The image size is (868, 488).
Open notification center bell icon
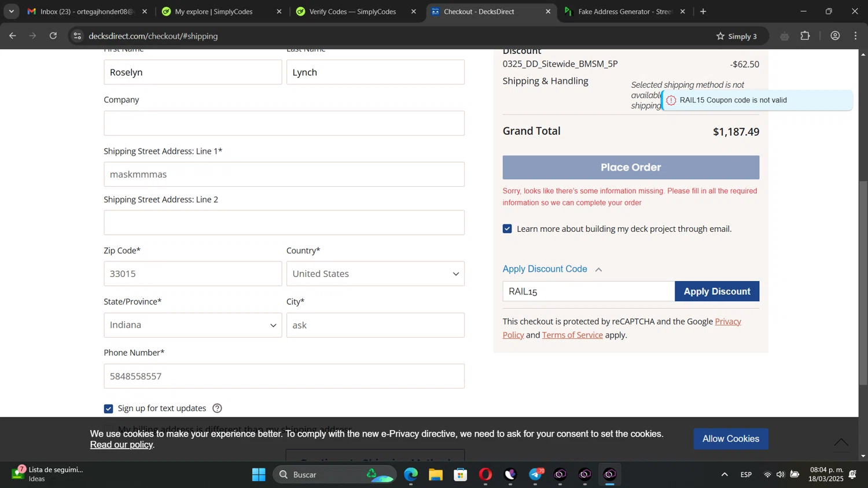[x=852, y=475]
